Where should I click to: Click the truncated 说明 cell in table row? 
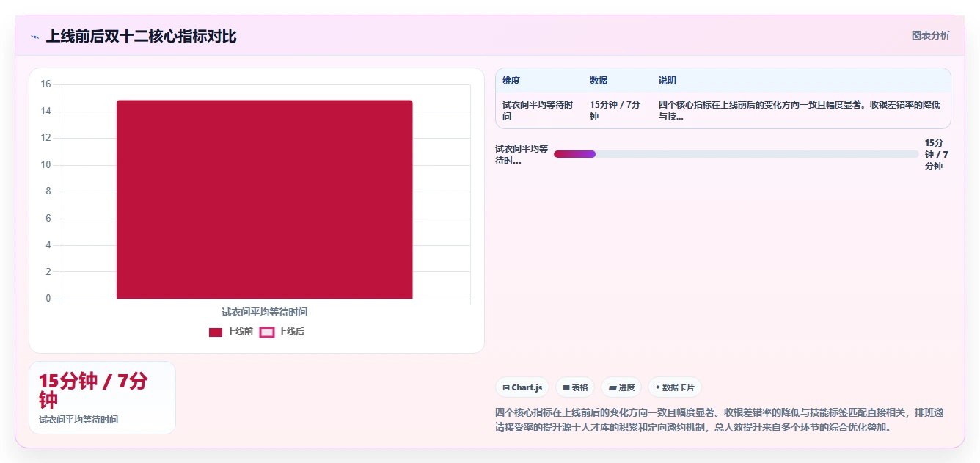pyautogui.click(x=800, y=111)
